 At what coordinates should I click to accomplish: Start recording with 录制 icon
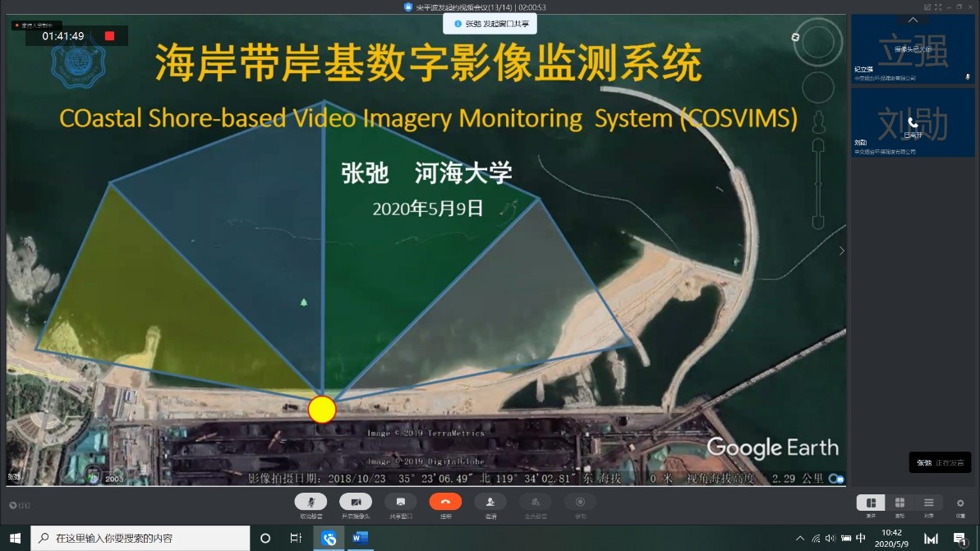[x=580, y=502]
